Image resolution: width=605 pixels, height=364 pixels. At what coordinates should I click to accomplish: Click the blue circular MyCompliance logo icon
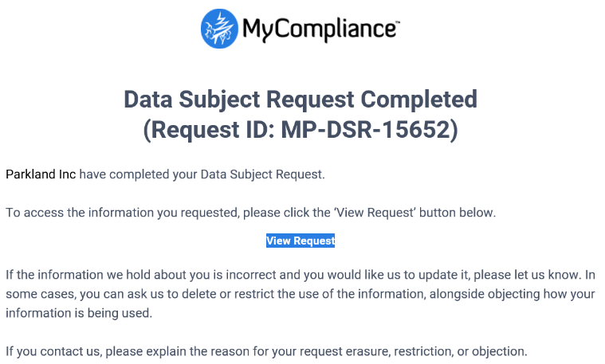(x=219, y=29)
